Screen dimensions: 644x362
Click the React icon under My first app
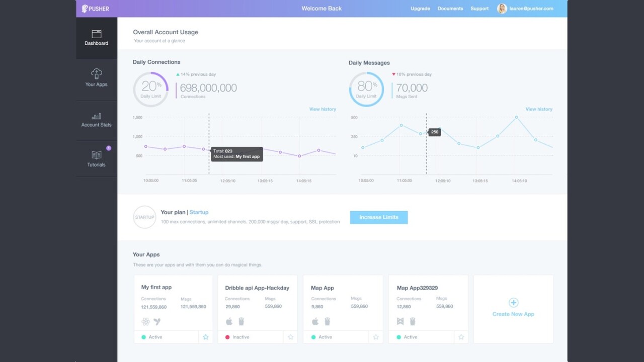click(146, 321)
